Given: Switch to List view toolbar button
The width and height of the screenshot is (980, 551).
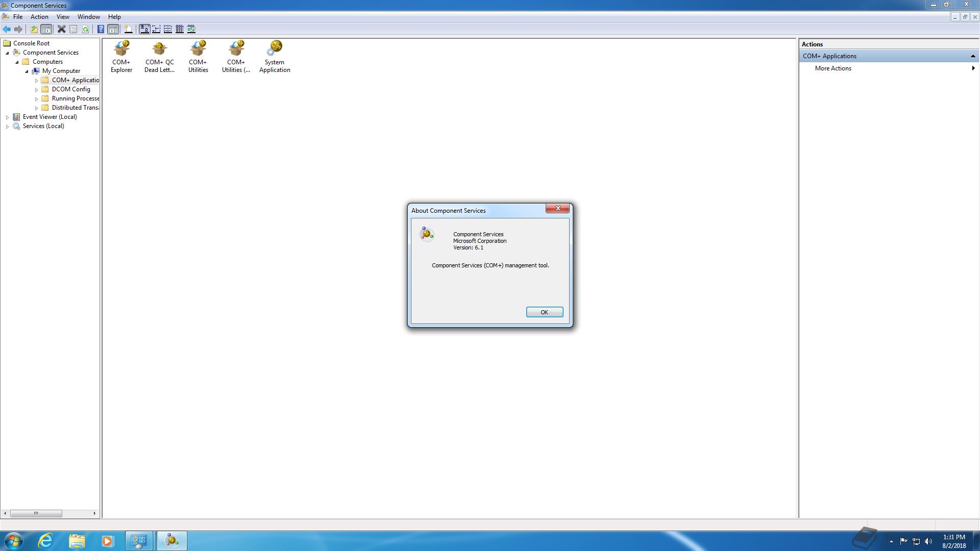Looking at the screenshot, I should coord(168,29).
